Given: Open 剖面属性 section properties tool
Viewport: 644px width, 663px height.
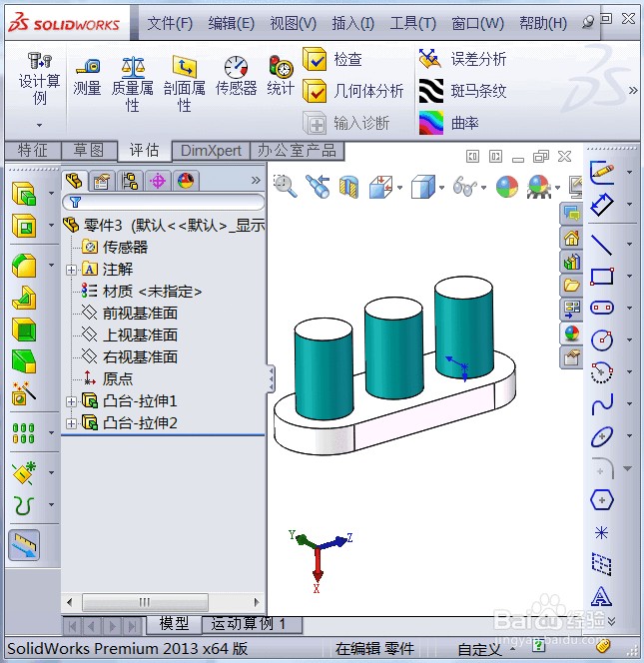Looking at the screenshot, I should [185, 84].
